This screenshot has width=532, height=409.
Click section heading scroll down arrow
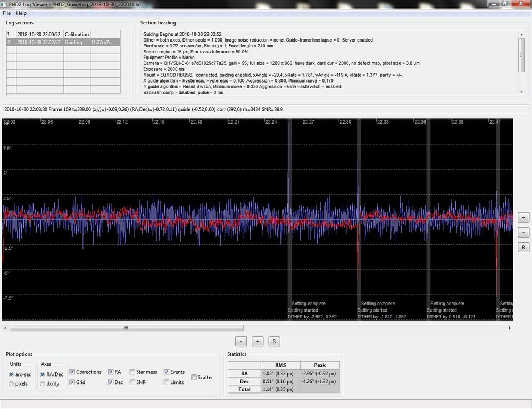point(521,92)
